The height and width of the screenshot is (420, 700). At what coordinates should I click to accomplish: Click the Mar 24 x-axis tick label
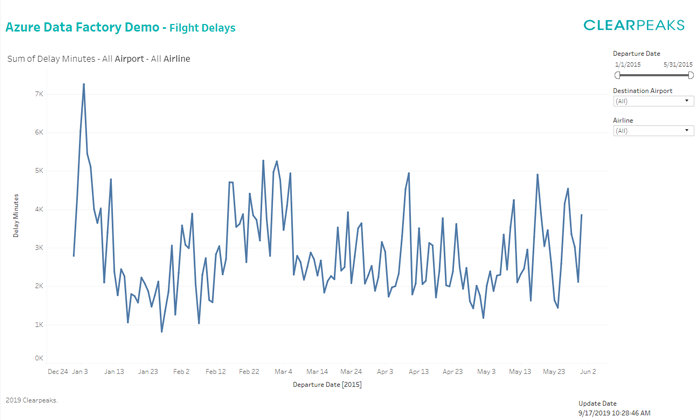pyautogui.click(x=351, y=371)
